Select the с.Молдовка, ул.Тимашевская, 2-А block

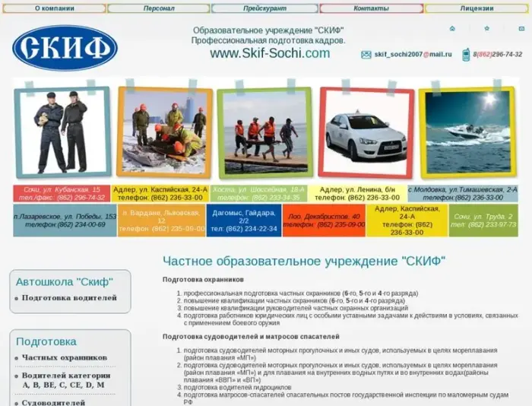463,193
